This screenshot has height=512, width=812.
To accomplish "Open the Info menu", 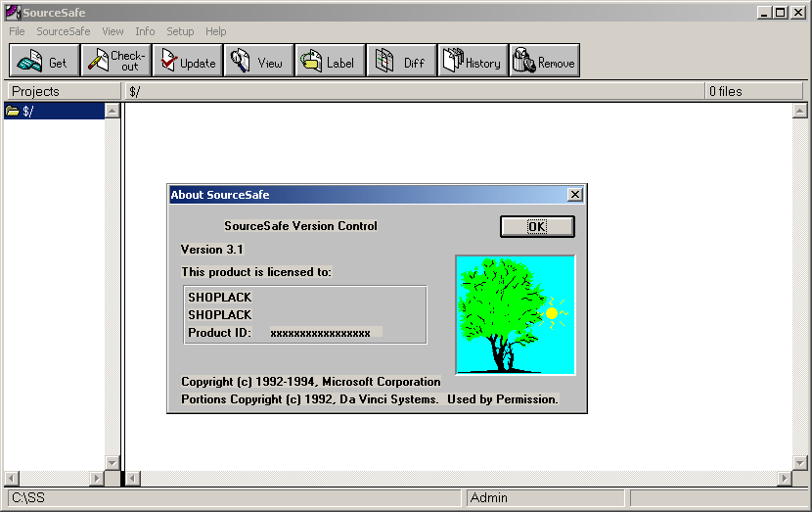I will click(x=145, y=31).
